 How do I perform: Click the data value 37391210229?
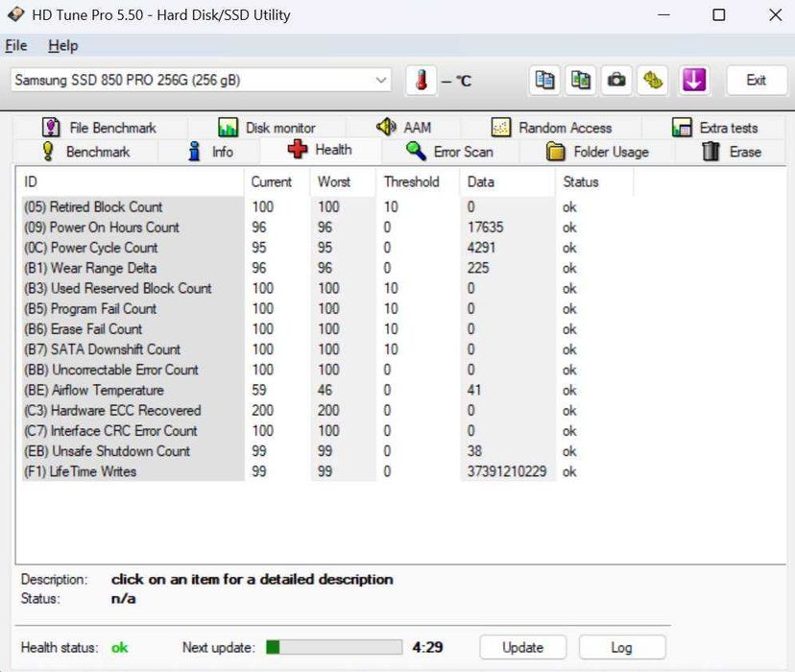[507, 471]
